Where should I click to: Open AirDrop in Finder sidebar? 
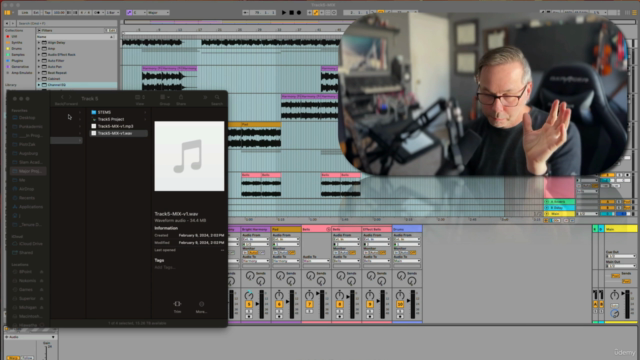pyautogui.click(x=28, y=189)
